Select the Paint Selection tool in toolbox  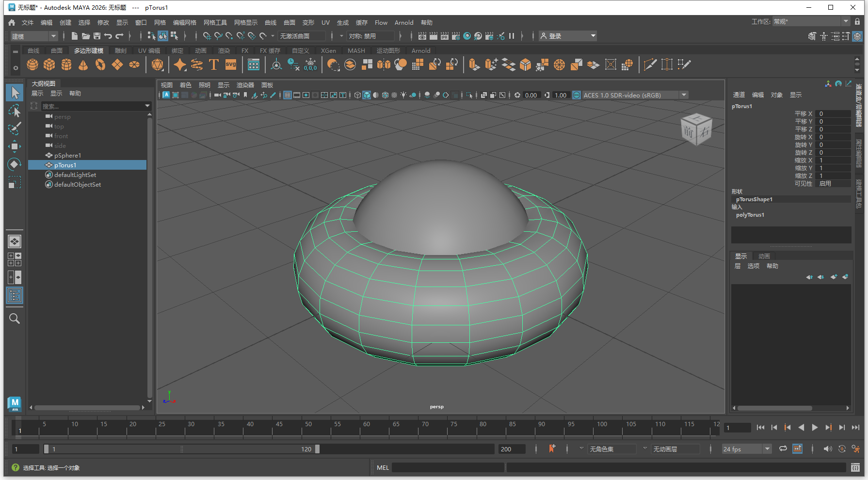[15, 128]
